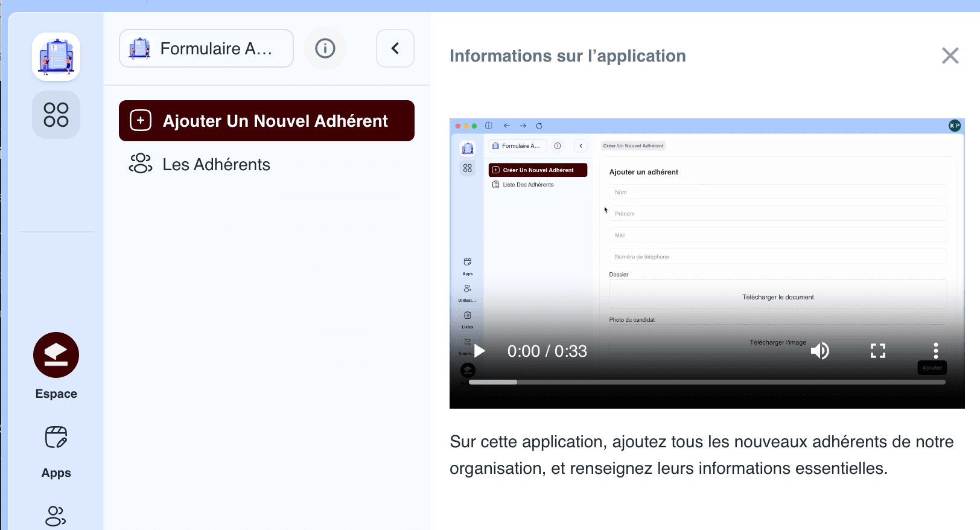Click the Espace home icon
The width and height of the screenshot is (980, 530).
pyautogui.click(x=56, y=355)
